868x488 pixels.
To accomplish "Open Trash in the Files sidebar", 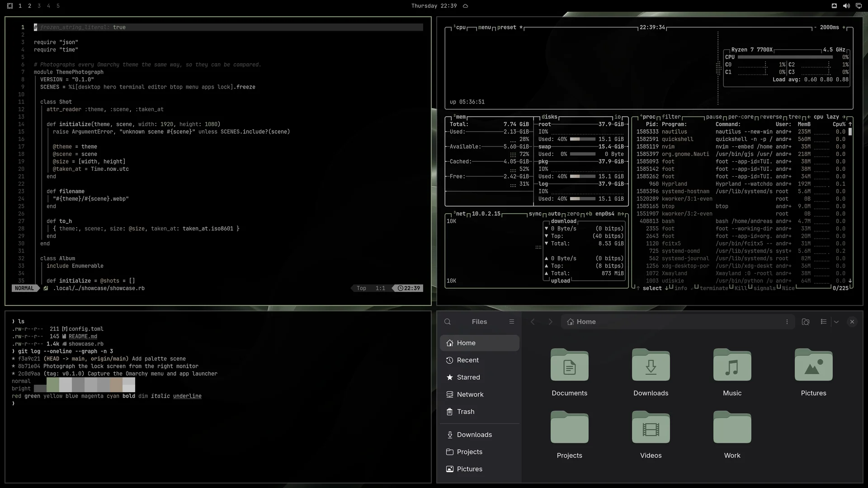I will 480,412.
